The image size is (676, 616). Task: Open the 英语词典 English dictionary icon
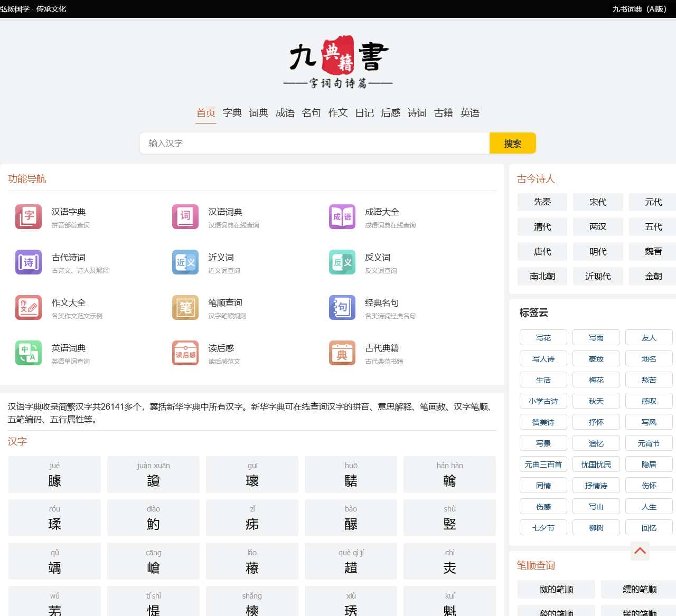28,353
